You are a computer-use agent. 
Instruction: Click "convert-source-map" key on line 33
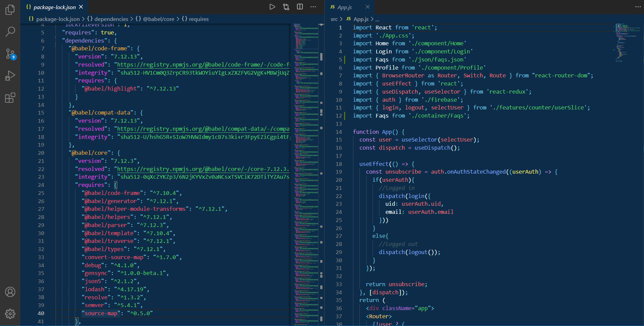point(114,257)
